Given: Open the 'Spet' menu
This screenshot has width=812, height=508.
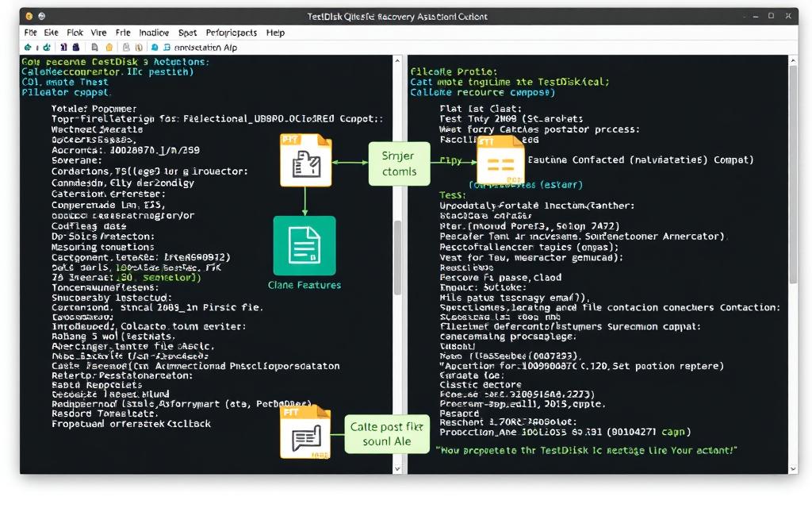Looking at the screenshot, I should coord(187,33).
